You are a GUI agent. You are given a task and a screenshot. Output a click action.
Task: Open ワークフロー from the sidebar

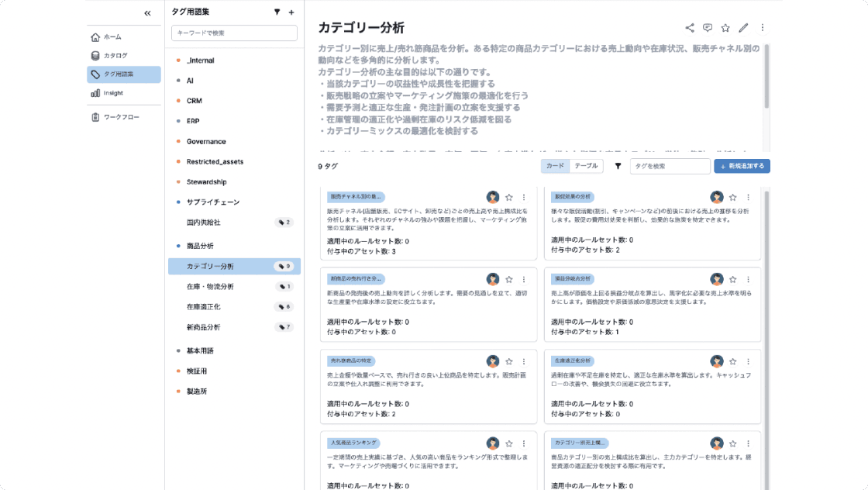(120, 117)
